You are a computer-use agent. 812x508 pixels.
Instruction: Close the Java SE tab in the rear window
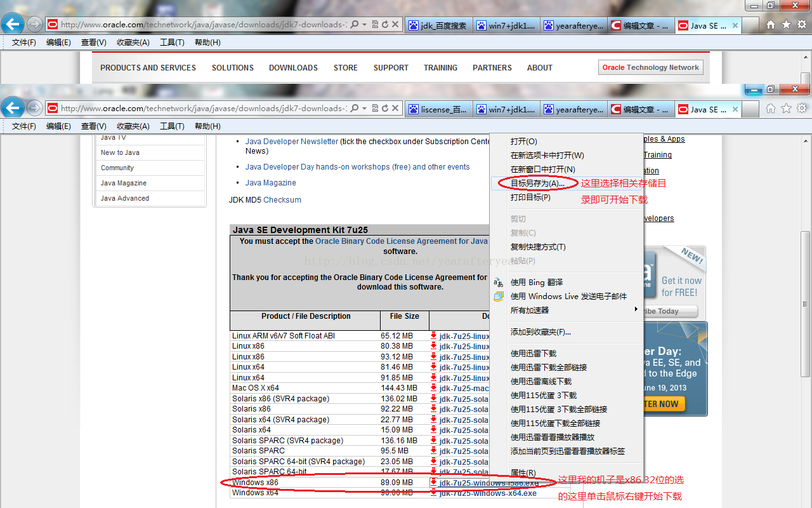[x=735, y=26]
